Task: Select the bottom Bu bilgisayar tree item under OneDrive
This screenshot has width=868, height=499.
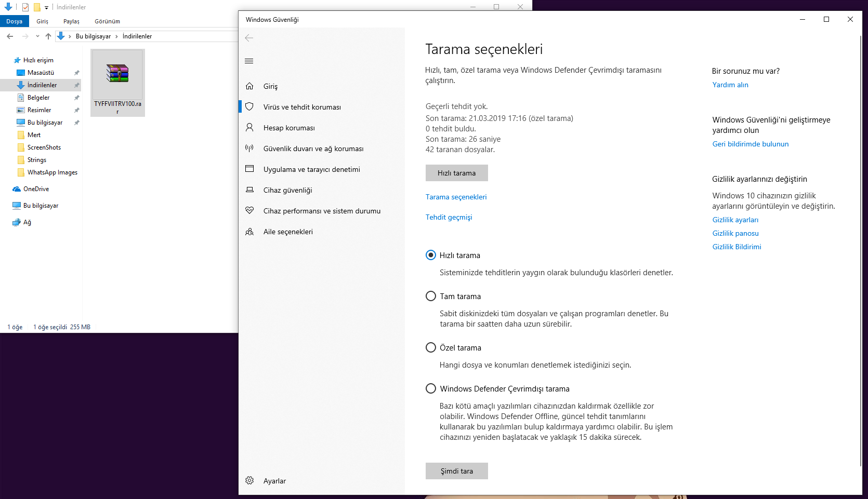Action: tap(41, 206)
